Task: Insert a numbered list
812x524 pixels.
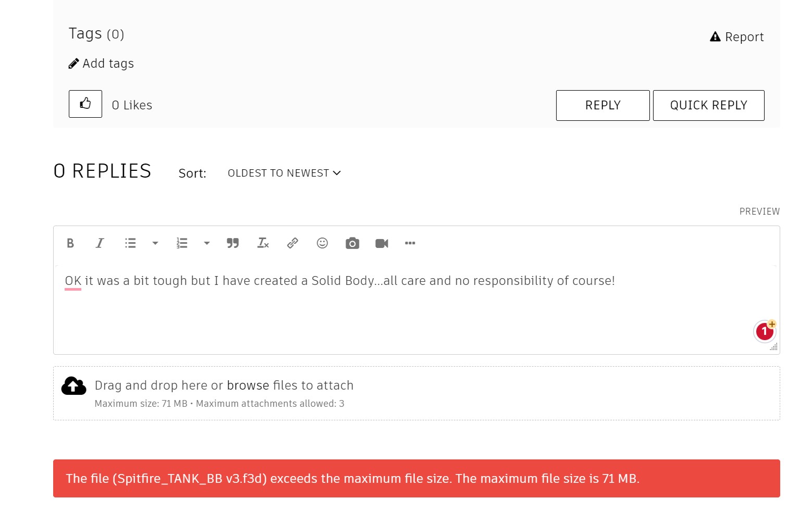Action: click(x=182, y=243)
